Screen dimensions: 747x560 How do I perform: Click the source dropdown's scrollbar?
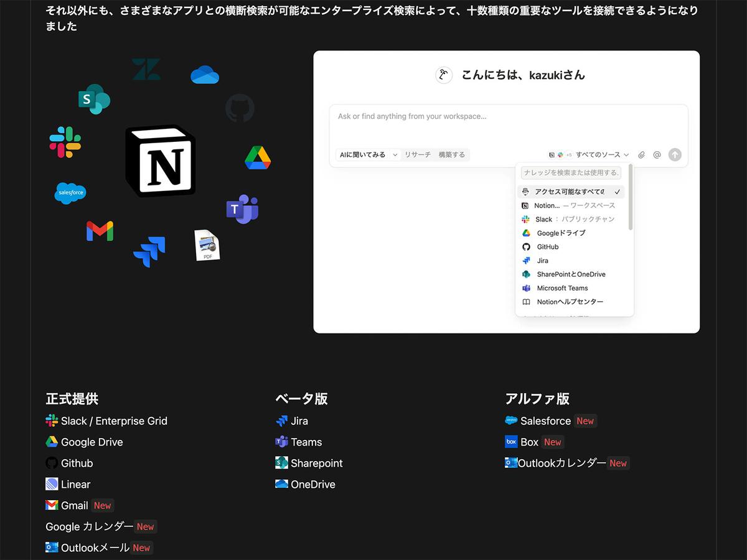click(631, 198)
